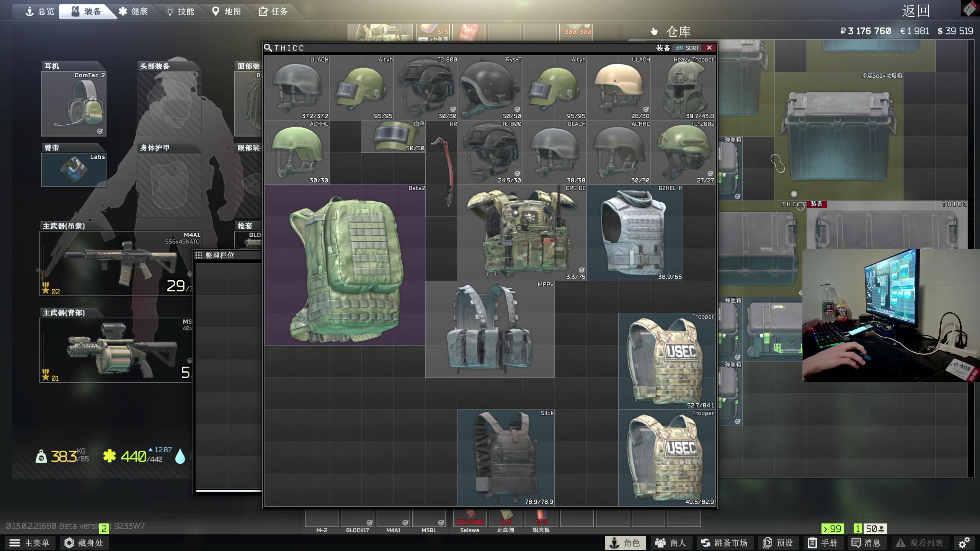Screen dimensions: 980x551
Task: Pick the 面罩 face shield showing 50/50
Action: click(x=394, y=136)
